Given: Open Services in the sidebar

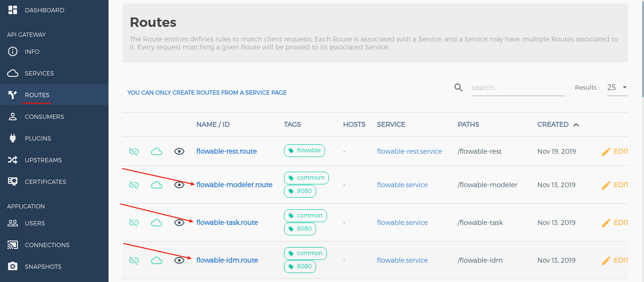Looking at the screenshot, I should pos(39,73).
